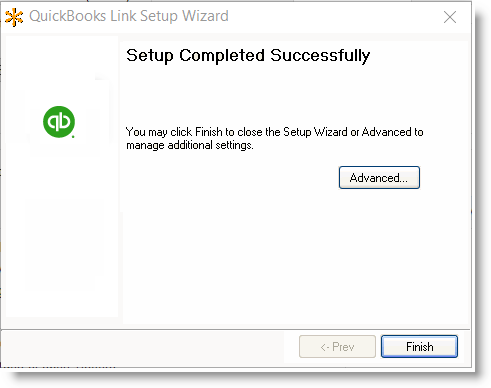491x388 pixels.
Task: Click the green QuickBooks qb logo
Action: (x=59, y=122)
